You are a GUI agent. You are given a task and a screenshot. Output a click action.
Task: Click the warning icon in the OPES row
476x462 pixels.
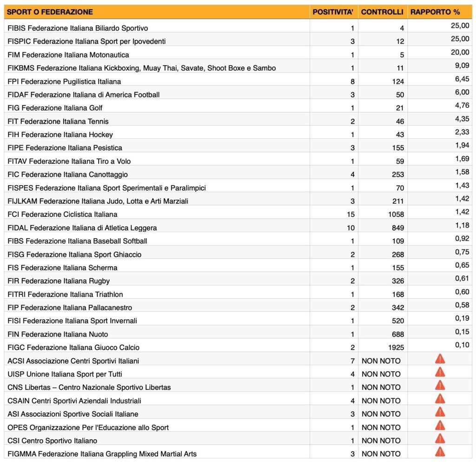point(440,425)
